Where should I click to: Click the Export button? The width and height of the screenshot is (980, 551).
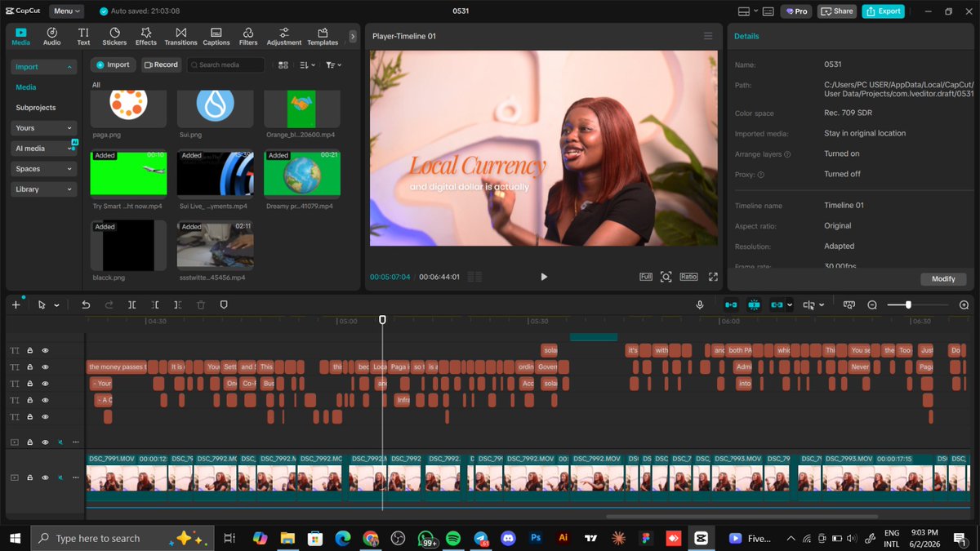(884, 11)
